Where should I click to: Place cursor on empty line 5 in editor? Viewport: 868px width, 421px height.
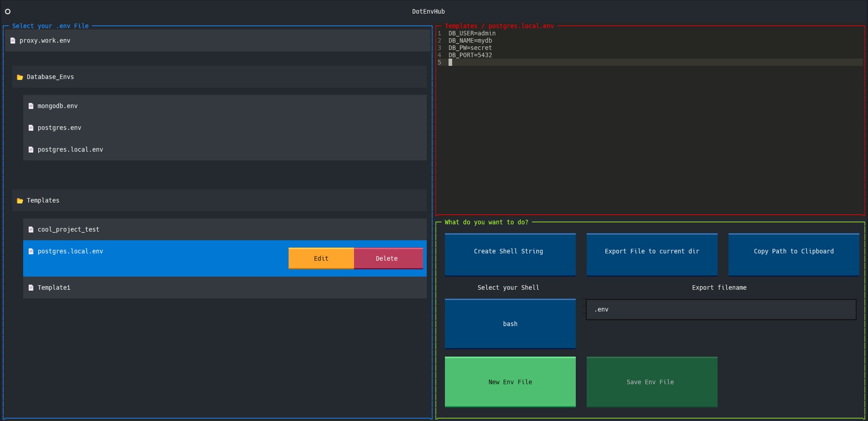pos(650,62)
